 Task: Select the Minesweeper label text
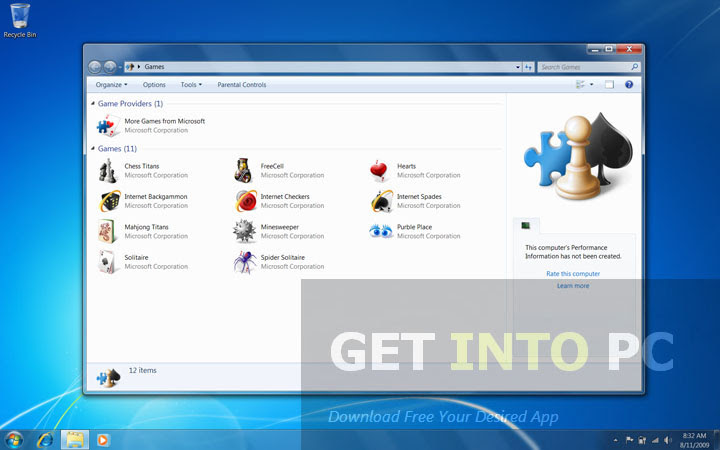point(280,227)
